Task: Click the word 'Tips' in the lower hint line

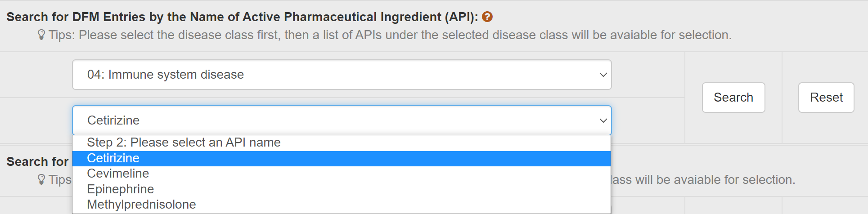Action: (x=60, y=180)
